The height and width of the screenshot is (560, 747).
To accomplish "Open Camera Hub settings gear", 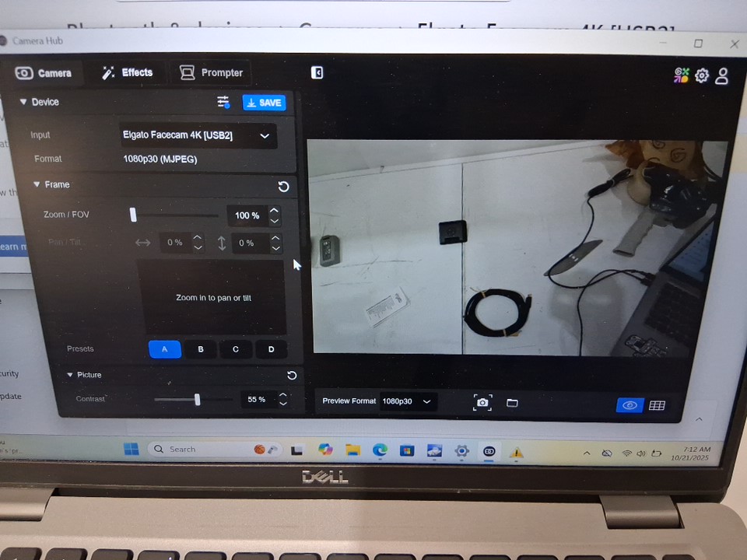I will click(x=702, y=75).
